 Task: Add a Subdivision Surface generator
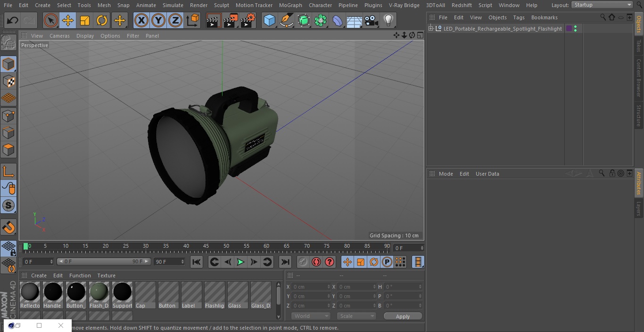[304, 20]
